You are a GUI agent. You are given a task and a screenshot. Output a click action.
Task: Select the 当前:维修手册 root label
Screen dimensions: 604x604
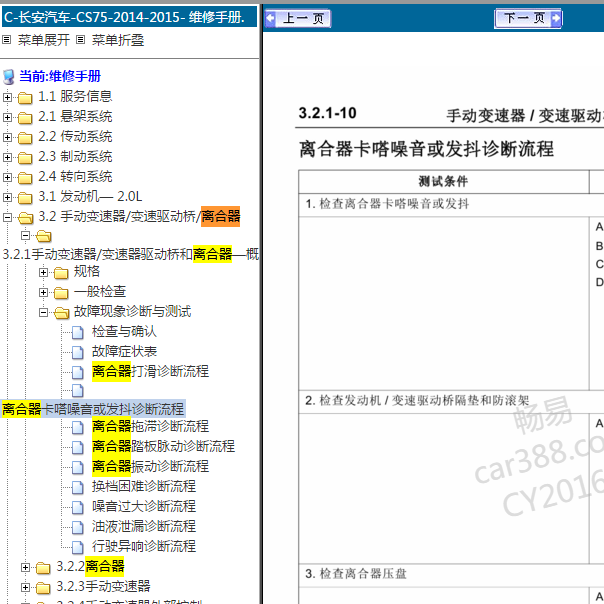[60, 76]
